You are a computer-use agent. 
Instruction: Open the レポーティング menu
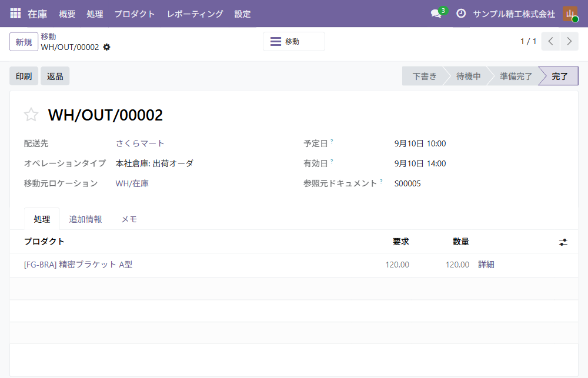tap(195, 14)
